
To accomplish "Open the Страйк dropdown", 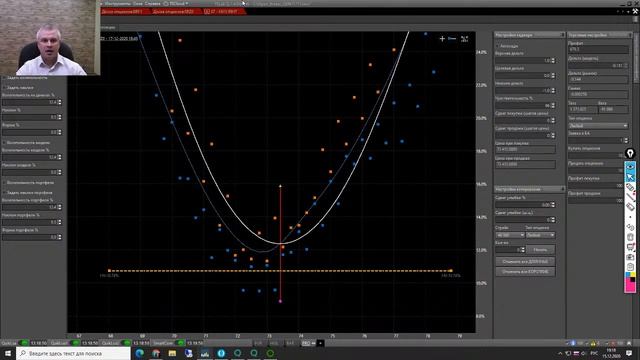I will click(x=509, y=235).
